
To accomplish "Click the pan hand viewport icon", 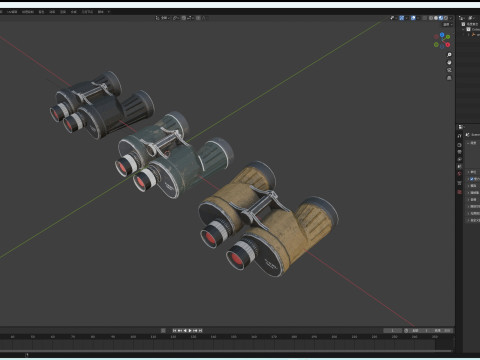I will (449, 62).
